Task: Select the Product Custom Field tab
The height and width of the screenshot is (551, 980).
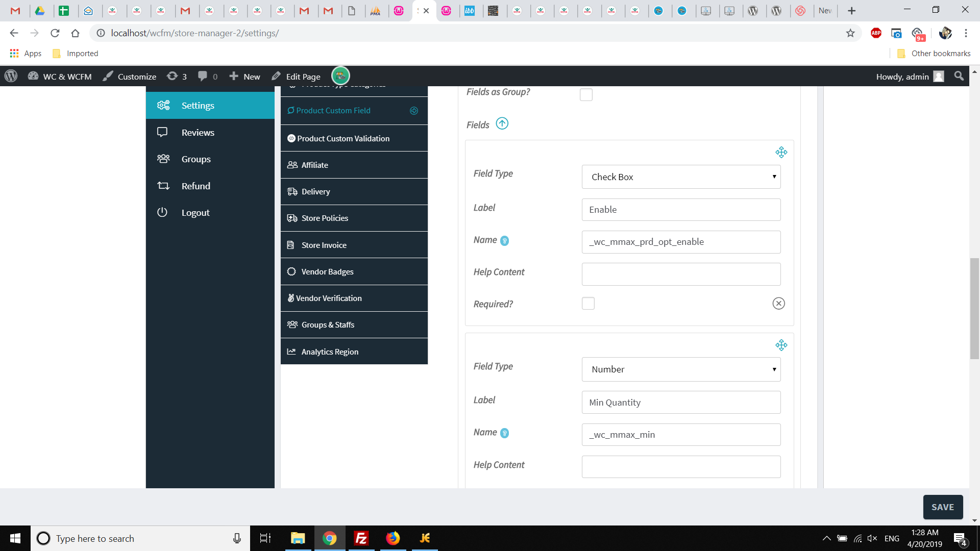Action: click(x=354, y=111)
